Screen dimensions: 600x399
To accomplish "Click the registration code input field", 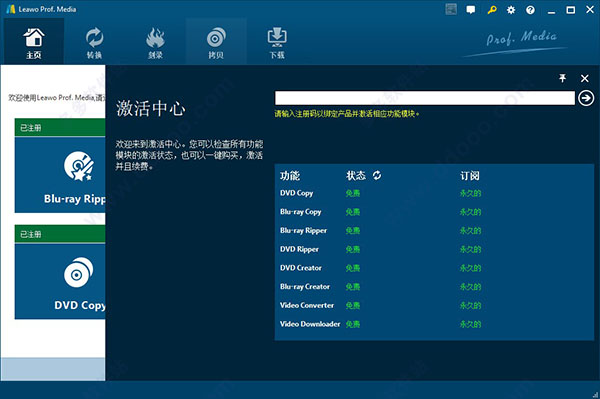I will (x=424, y=98).
